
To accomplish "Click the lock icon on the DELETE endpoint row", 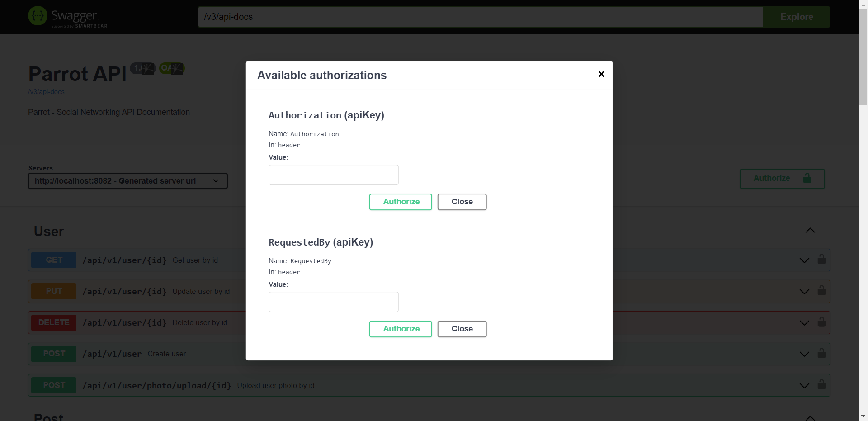I will 822,322.
